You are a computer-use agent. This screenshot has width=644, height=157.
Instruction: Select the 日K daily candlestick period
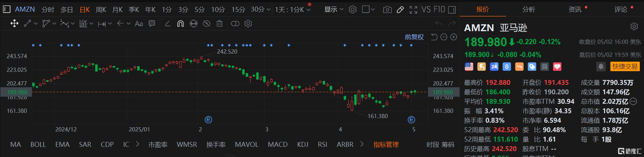tap(85, 9)
